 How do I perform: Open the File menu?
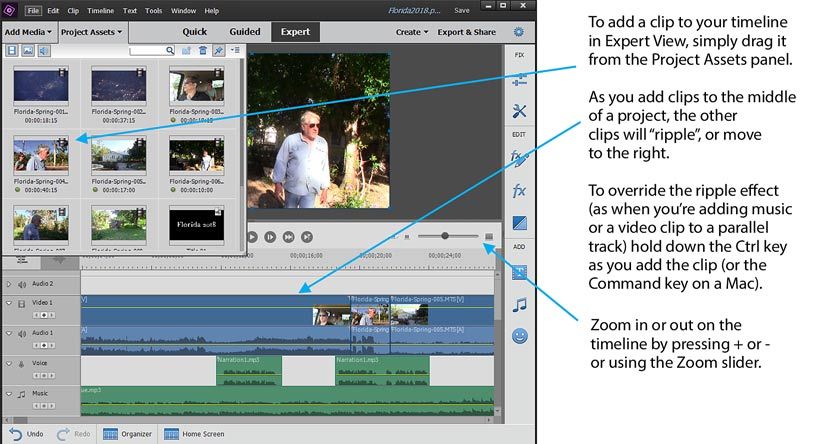(x=33, y=11)
